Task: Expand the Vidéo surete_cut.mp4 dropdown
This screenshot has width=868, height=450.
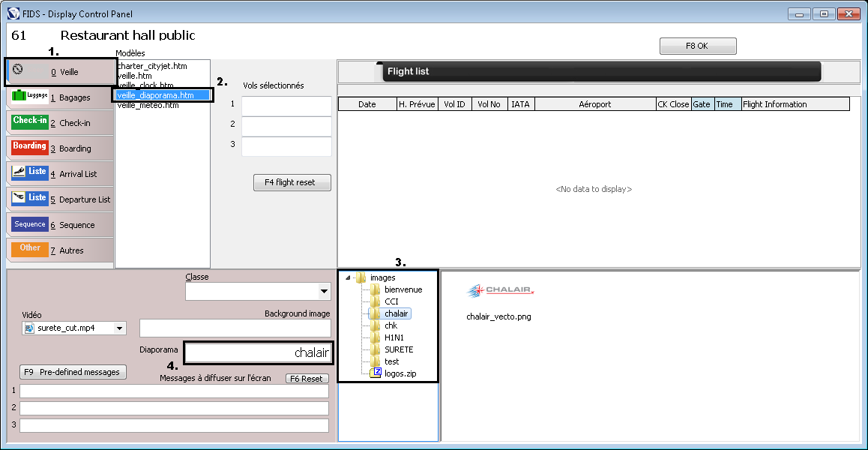Action: point(119,328)
